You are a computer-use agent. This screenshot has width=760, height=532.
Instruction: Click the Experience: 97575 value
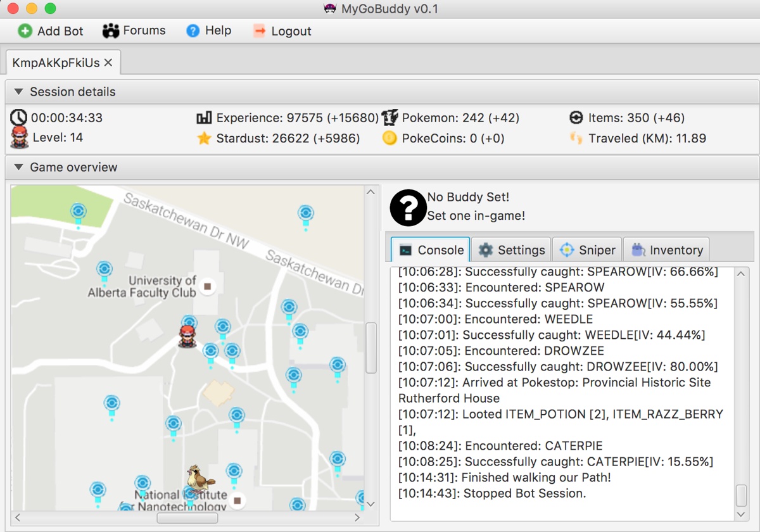pos(298,118)
